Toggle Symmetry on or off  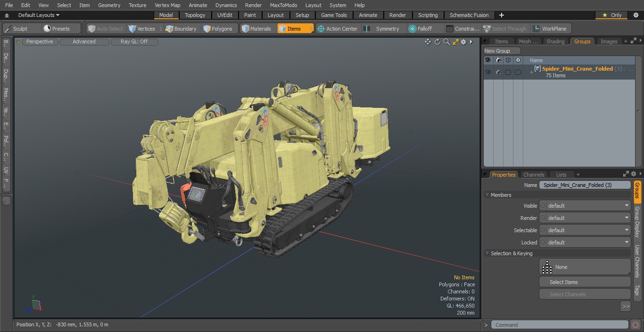tap(383, 29)
